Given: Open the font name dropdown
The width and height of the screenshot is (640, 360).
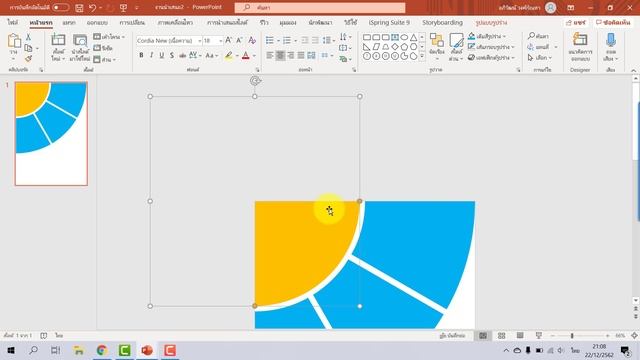Looking at the screenshot, I should click(x=200, y=40).
